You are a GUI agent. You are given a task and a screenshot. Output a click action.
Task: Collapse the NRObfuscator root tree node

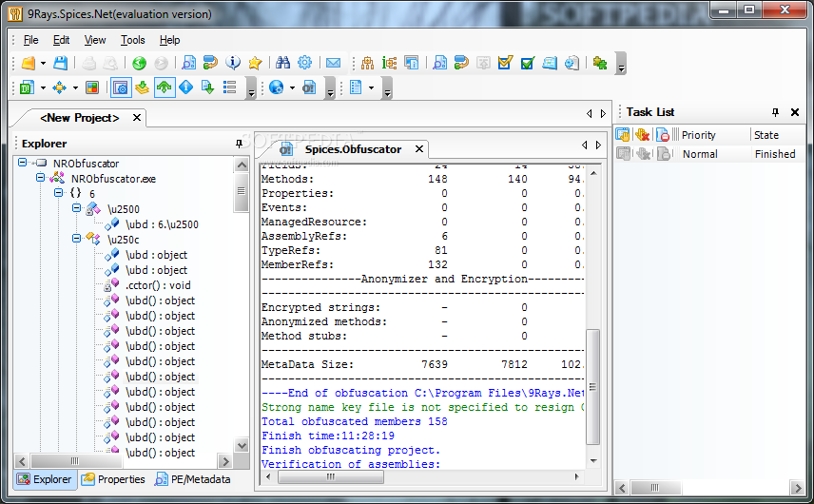(x=22, y=163)
